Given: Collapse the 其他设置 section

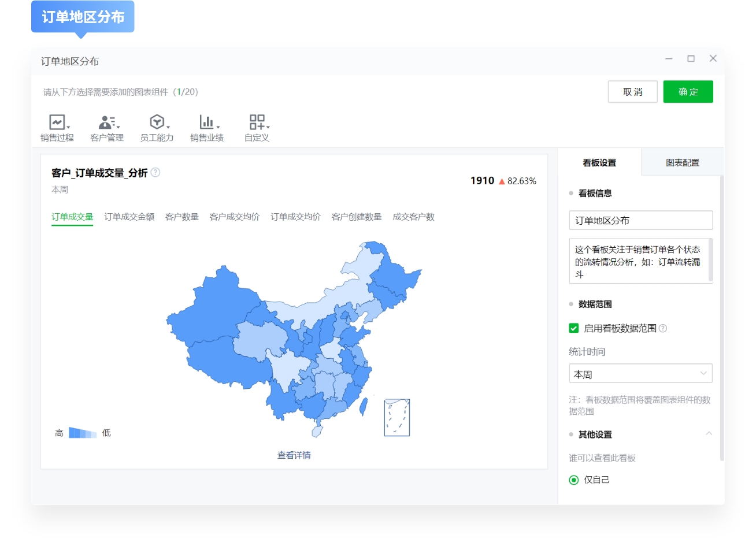Looking at the screenshot, I should click(x=710, y=434).
